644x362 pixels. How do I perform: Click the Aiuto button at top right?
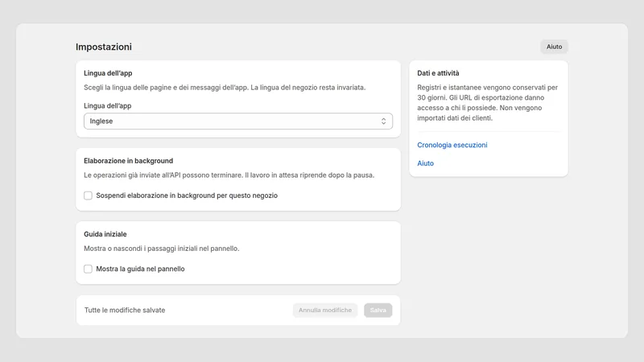pos(554,47)
